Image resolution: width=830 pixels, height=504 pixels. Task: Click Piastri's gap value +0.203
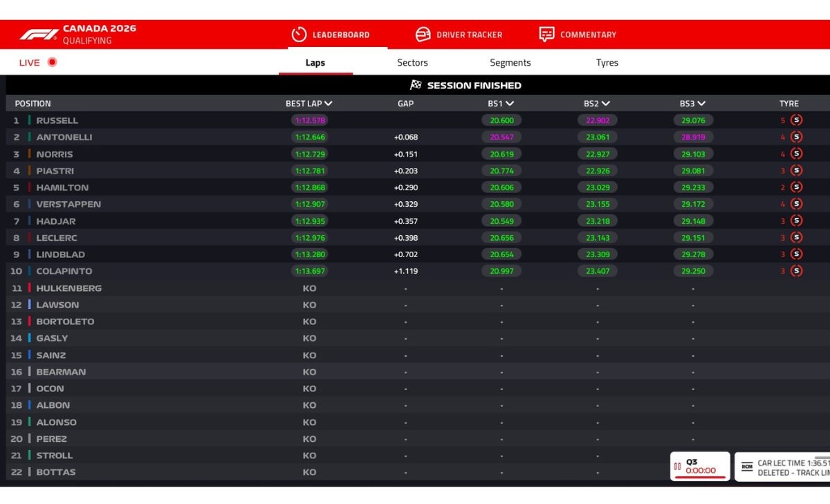tap(406, 171)
